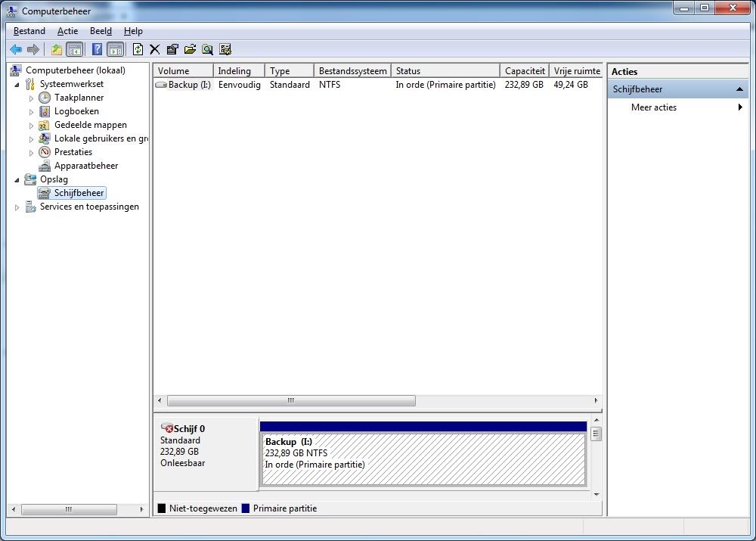Click the grey Forward arrow in toolbar
This screenshot has height=541, width=756.
(33, 49)
